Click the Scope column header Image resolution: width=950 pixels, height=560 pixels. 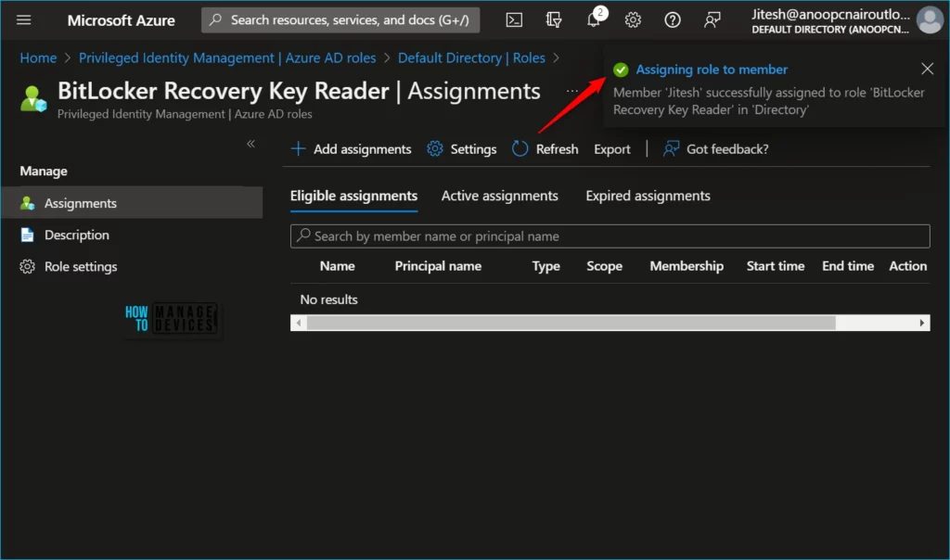pos(604,266)
